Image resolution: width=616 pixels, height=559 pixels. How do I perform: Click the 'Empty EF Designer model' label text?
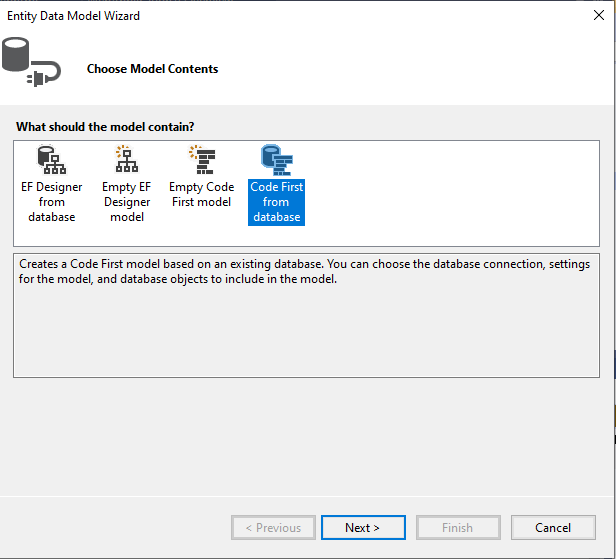126,201
